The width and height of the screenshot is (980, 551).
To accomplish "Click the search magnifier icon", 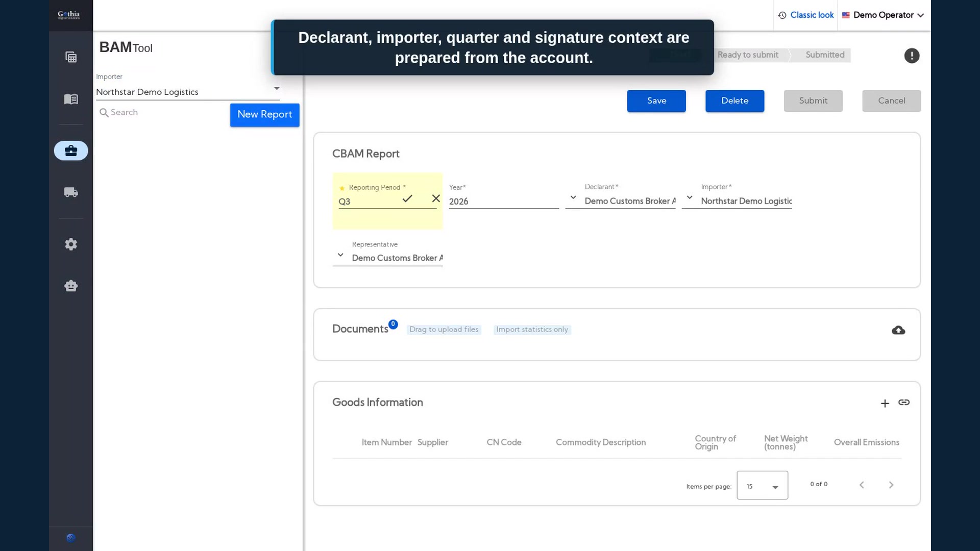I will (x=104, y=113).
